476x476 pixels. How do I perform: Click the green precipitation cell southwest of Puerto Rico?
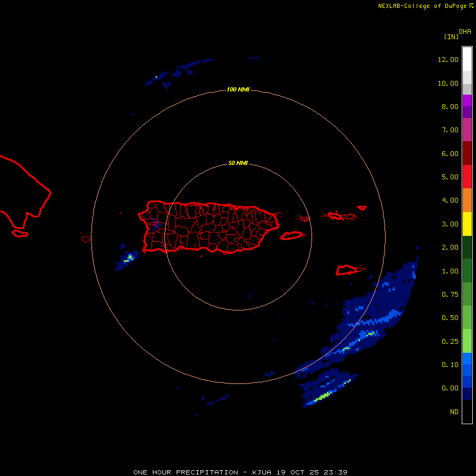point(130,258)
